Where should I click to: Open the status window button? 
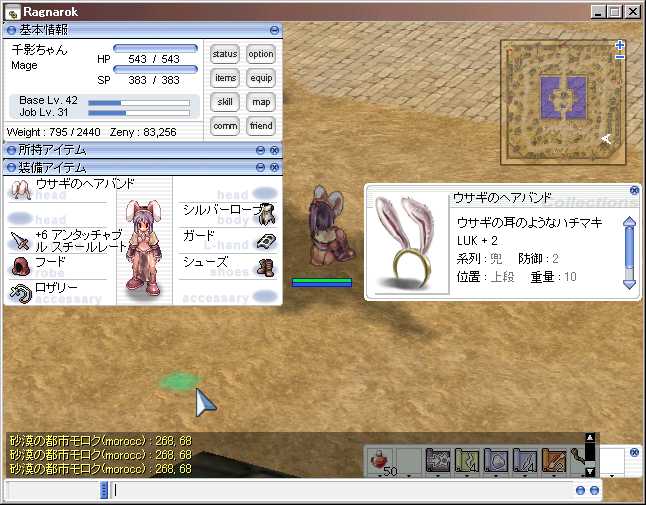[225, 54]
